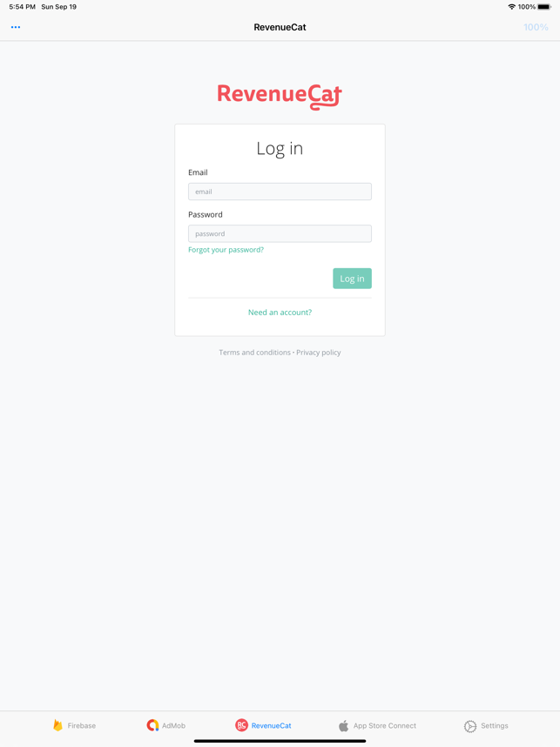Switch to the Firebase tab label
This screenshot has width=560, height=747.
pos(82,725)
